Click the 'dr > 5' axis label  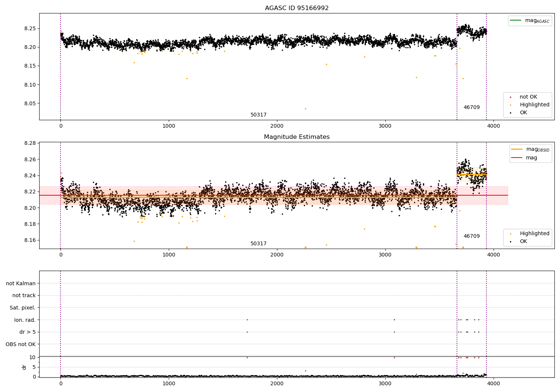28,332
